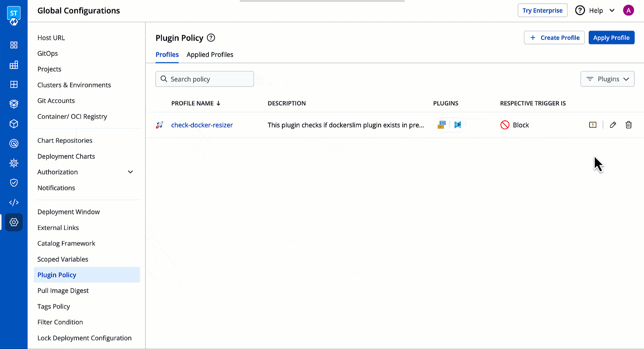Click the blue-yellow container plugin icon
This screenshot has height=349, width=644.
(x=442, y=125)
